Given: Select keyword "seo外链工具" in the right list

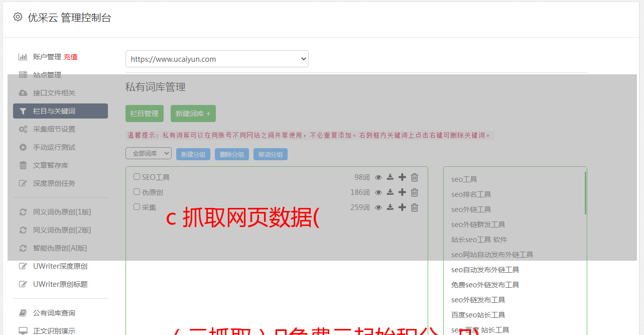Looking at the screenshot, I should [471, 209].
